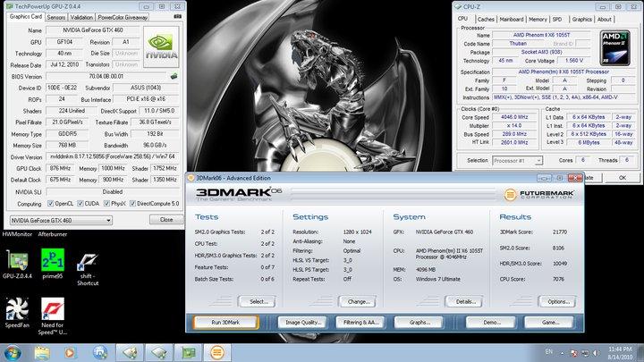This screenshot has width=644, height=362.
Task: Click the 3DMark06 logo banner
Action: (x=239, y=193)
